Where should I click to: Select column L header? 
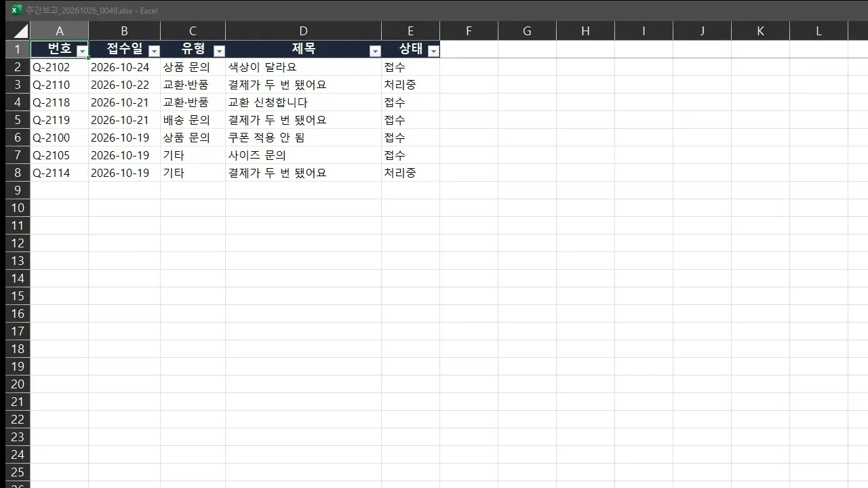click(818, 30)
